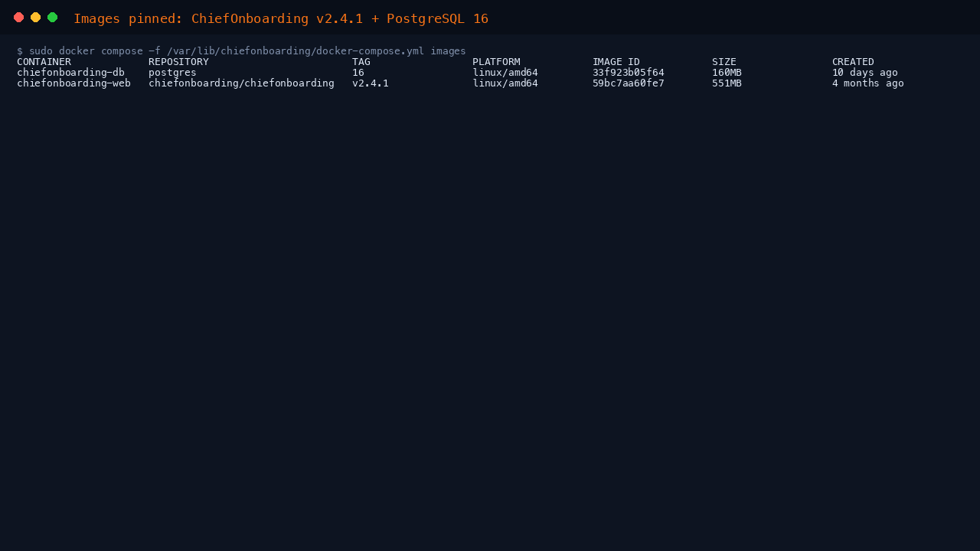Click the chiefonboarding/chiefonboarding repository value
Viewport: 980px width, 551px height.
click(241, 83)
